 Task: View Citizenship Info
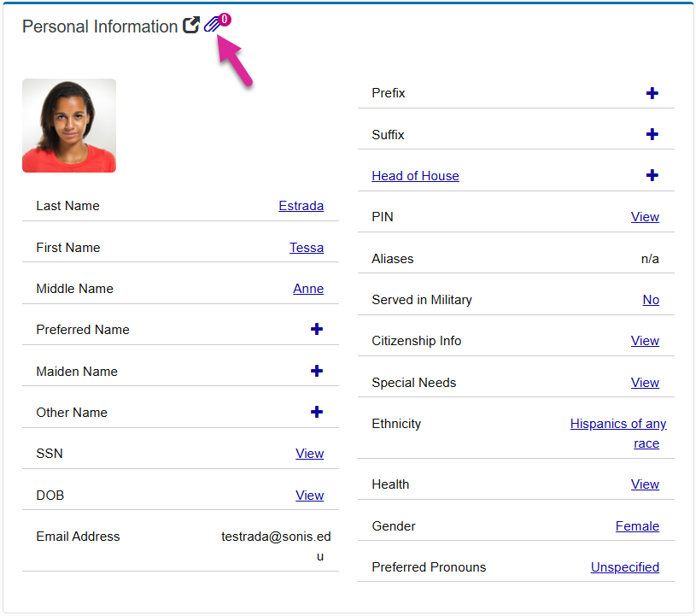click(645, 341)
